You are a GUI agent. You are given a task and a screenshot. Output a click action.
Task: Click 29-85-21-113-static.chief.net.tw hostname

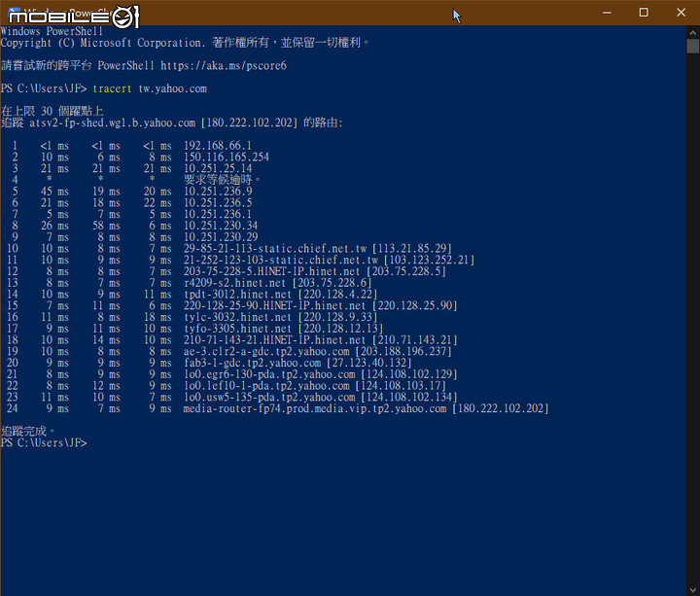click(275, 249)
